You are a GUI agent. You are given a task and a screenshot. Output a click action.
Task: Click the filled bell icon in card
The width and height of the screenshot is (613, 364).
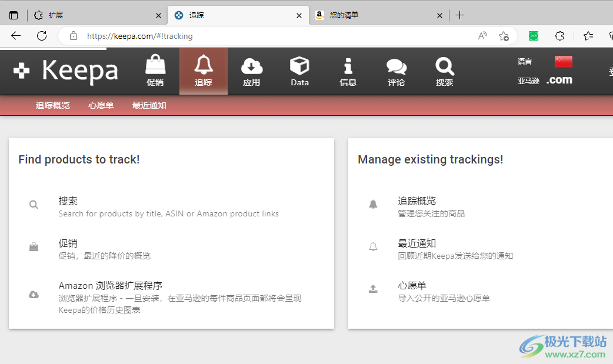pyautogui.click(x=374, y=204)
